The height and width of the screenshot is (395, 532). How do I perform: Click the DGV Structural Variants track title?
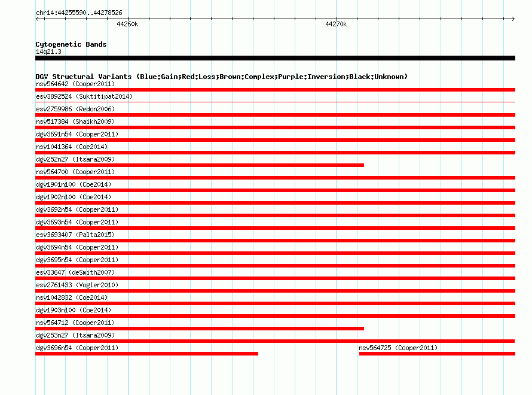222,77
